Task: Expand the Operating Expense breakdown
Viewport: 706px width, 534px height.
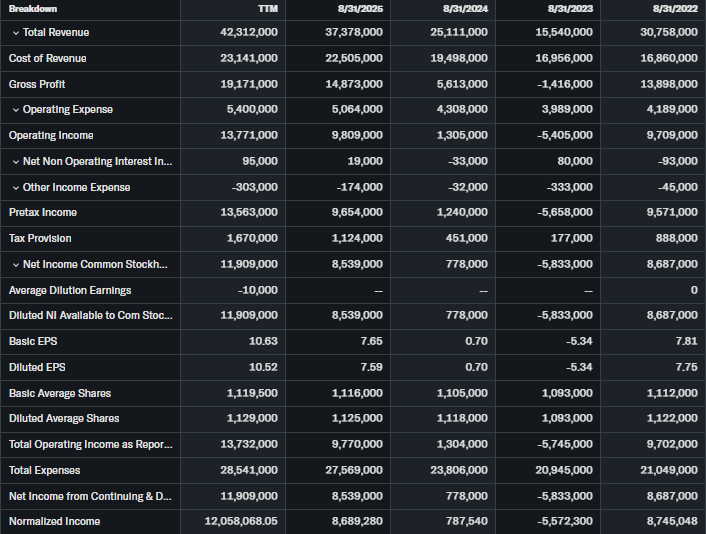Action: click(15, 110)
